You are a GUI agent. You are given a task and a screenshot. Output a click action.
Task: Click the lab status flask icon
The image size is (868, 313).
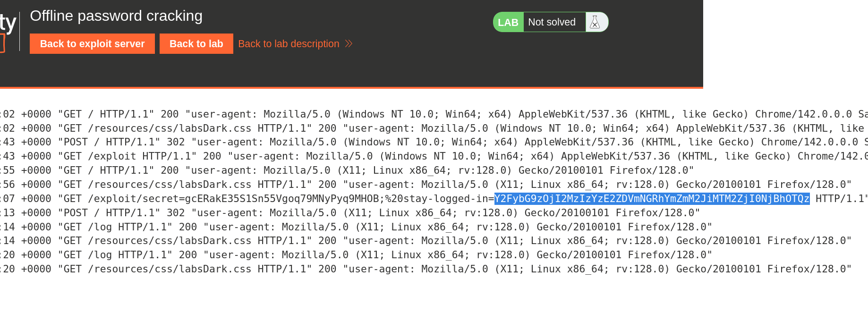click(596, 22)
